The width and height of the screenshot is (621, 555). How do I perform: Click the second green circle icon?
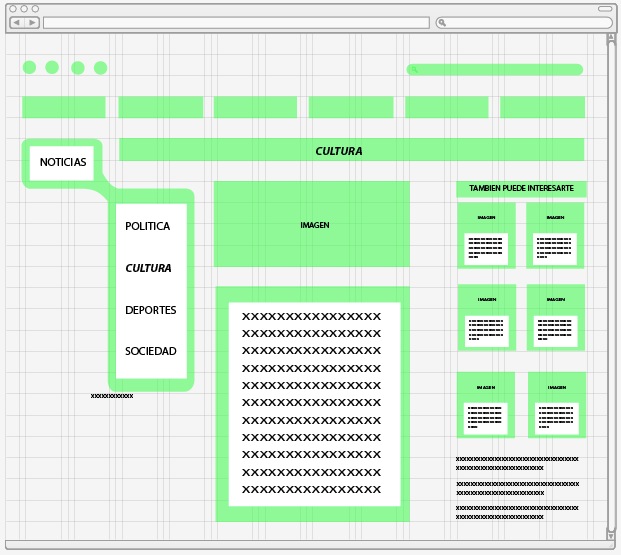[x=52, y=68]
